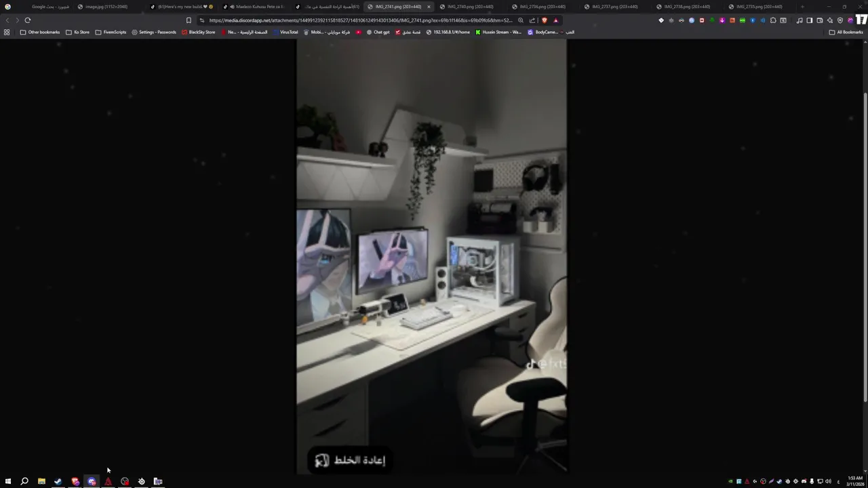Reload the page with the refresh icon
Viewport: 868px width, 488px height.
28,20
